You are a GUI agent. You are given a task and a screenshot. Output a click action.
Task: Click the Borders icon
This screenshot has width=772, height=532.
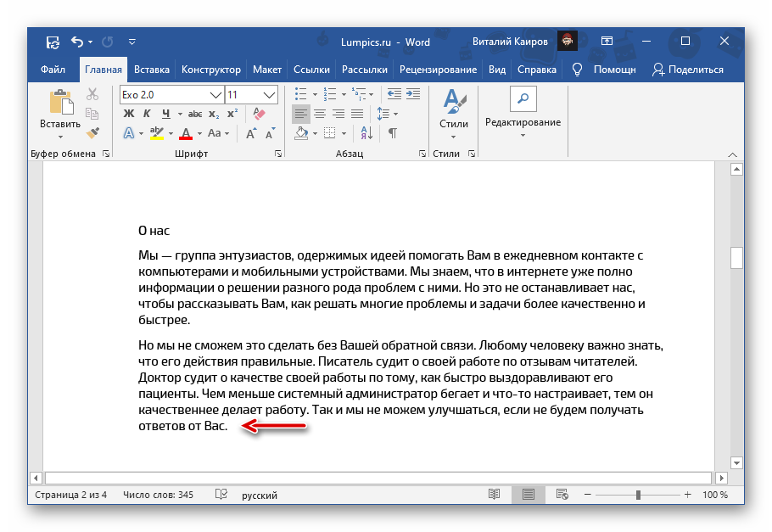coord(330,133)
